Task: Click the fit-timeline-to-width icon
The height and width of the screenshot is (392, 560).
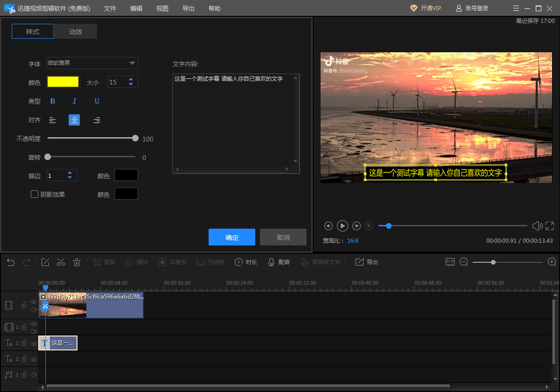Action: click(450, 262)
